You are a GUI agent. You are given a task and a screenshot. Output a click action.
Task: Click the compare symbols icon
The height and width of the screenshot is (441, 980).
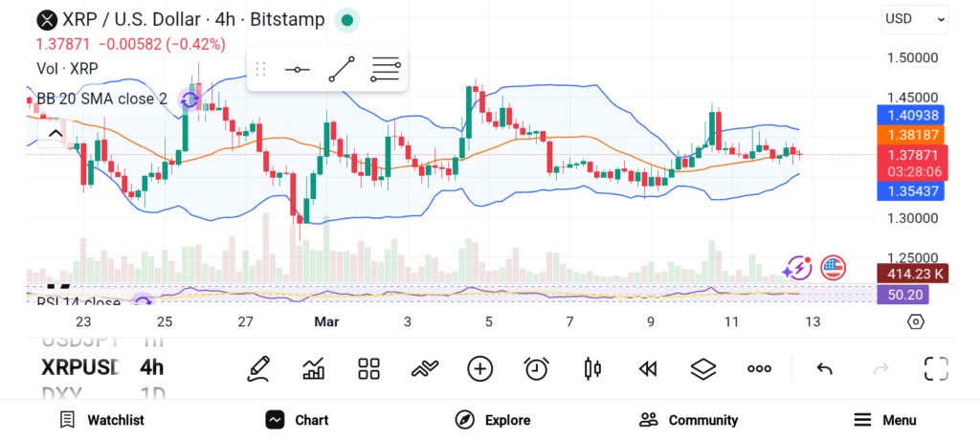pyautogui.click(x=424, y=368)
